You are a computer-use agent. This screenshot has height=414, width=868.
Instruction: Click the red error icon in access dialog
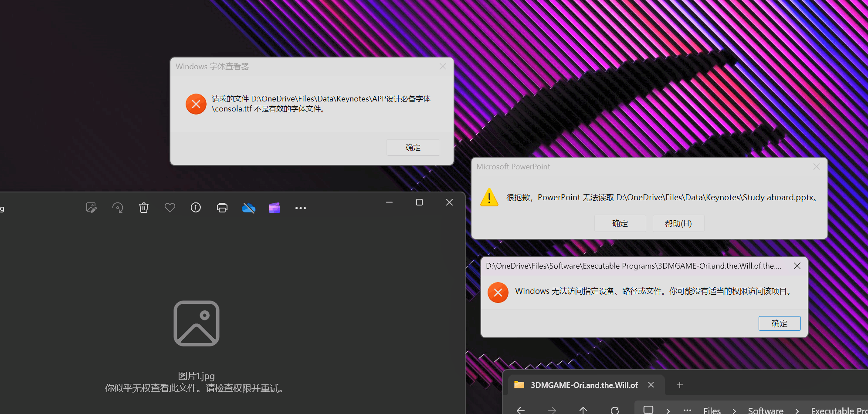point(498,293)
